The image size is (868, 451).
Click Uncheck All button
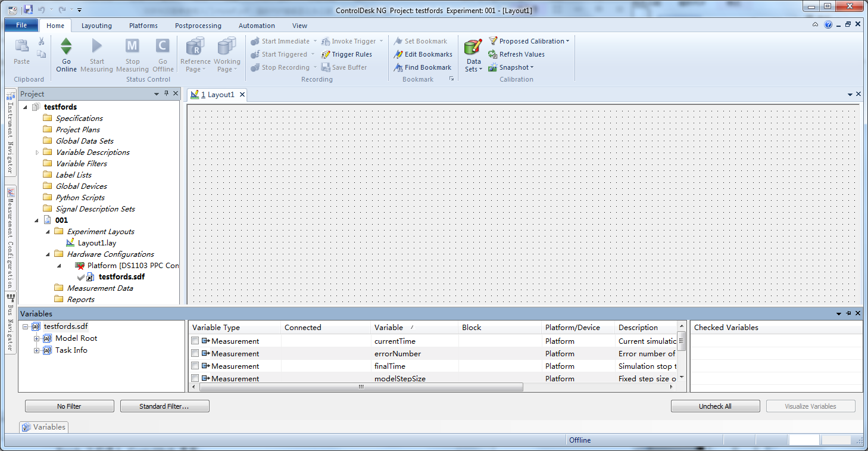pyautogui.click(x=715, y=406)
